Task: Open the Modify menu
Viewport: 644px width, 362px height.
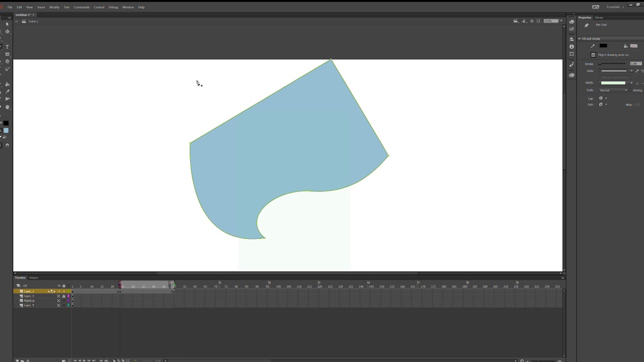Action: (x=54, y=7)
